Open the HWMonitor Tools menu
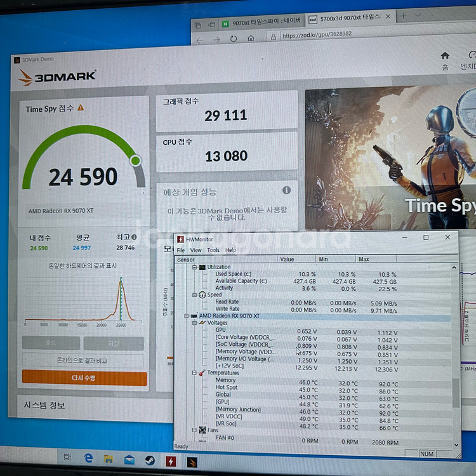This screenshot has width=476, height=476. [x=213, y=250]
